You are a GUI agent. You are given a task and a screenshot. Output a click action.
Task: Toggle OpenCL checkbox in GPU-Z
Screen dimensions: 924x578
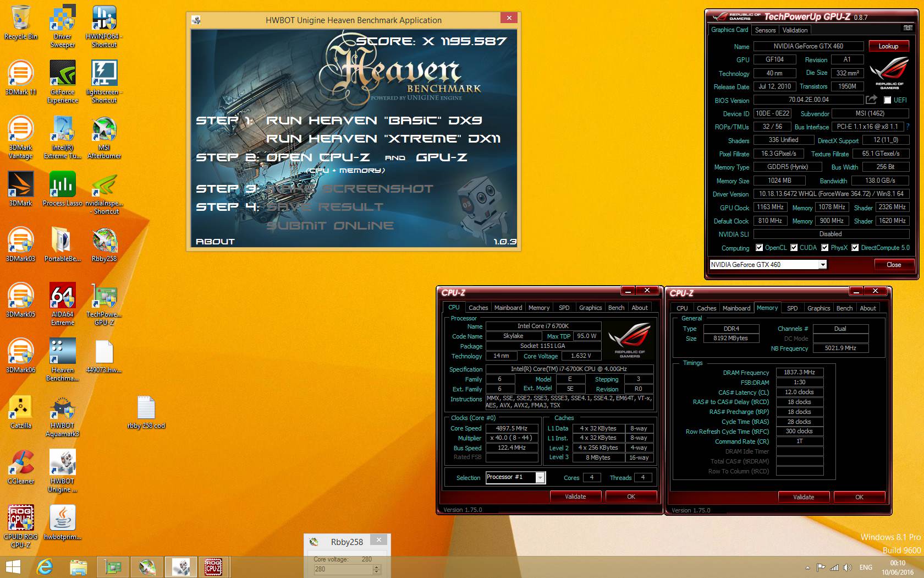coord(759,248)
